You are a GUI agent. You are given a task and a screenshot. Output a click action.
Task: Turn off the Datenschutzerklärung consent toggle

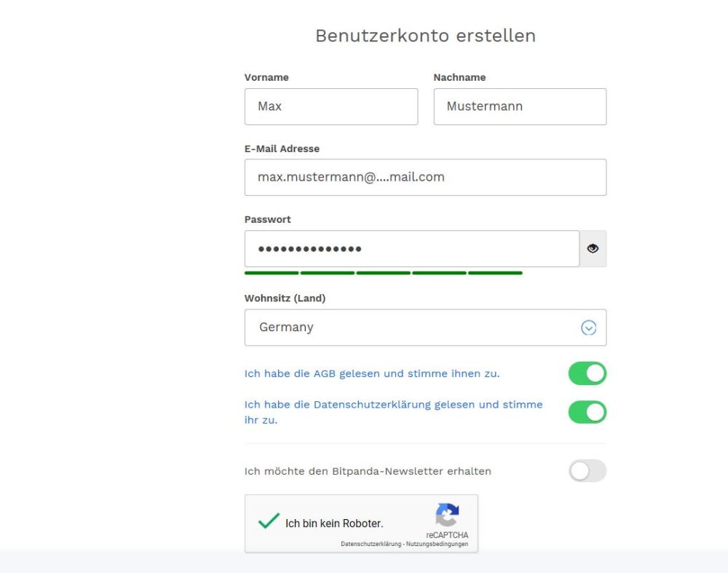pyautogui.click(x=587, y=412)
